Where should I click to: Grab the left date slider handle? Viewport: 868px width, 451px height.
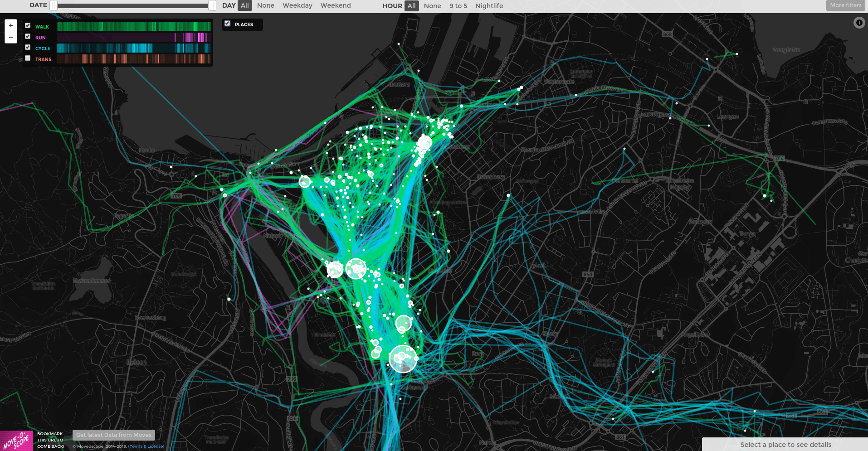(x=54, y=5)
